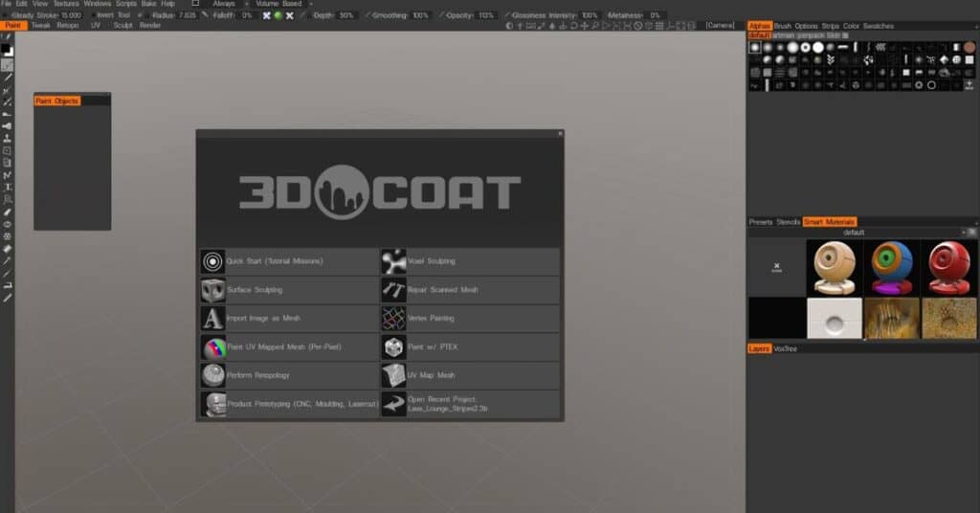Click the Paint UV Mapped Mesh rainbow sphere icon
This screenshot has width=980, height=513.
pos(213,346)
